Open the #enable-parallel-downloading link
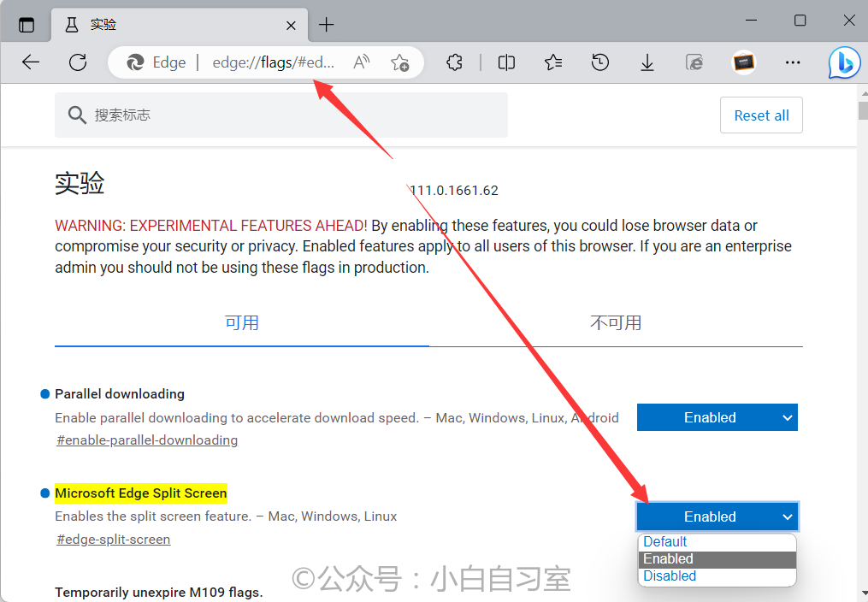The width and height of the screenshot is (868, 602). point(146,440)
